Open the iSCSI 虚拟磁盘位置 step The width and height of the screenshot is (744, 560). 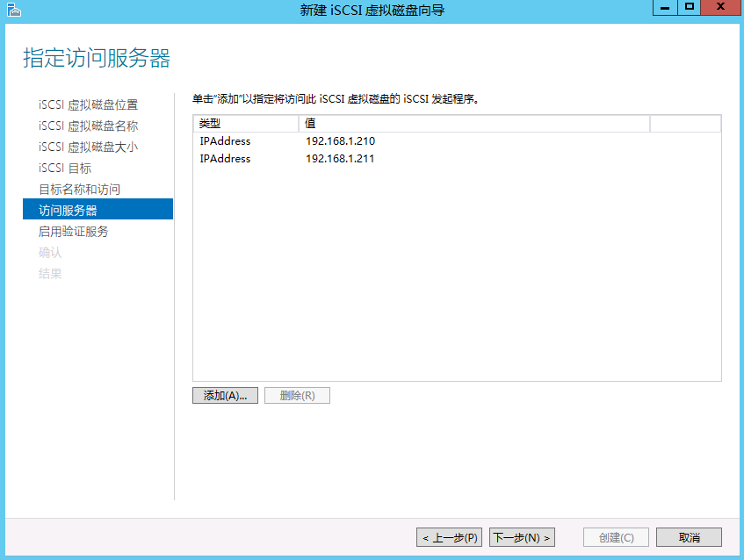(88, 104)
